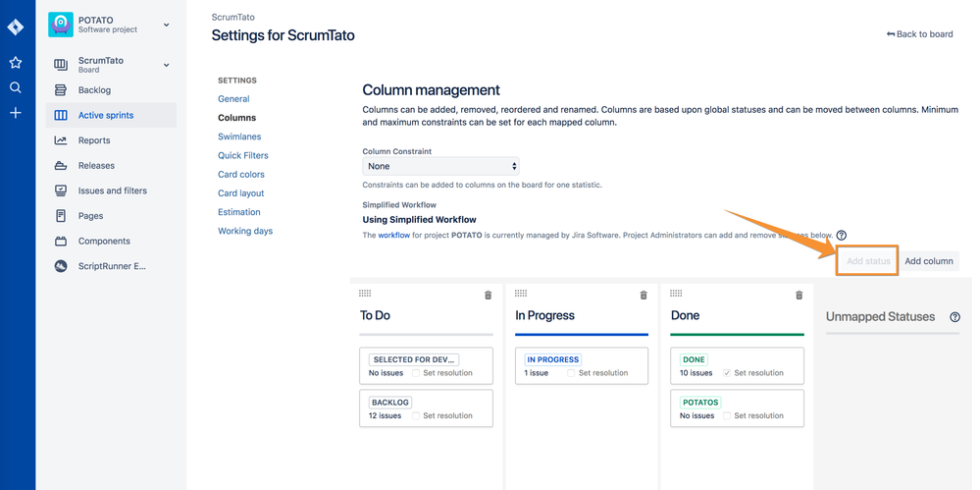The image size is (980, 490).
Task: Click the Reports chart icon
Action: (x=61, y=140)
